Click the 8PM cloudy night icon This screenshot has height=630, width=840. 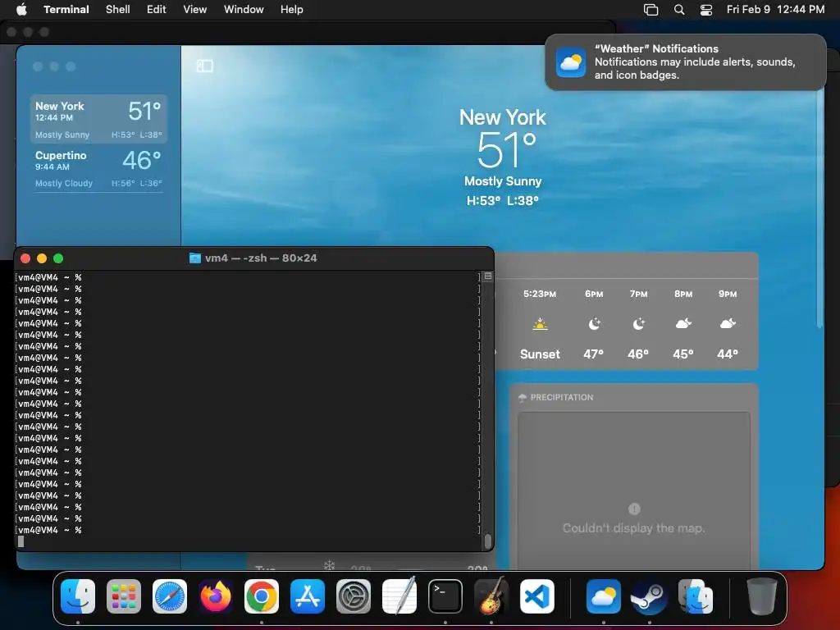click(x=683, y=323)
